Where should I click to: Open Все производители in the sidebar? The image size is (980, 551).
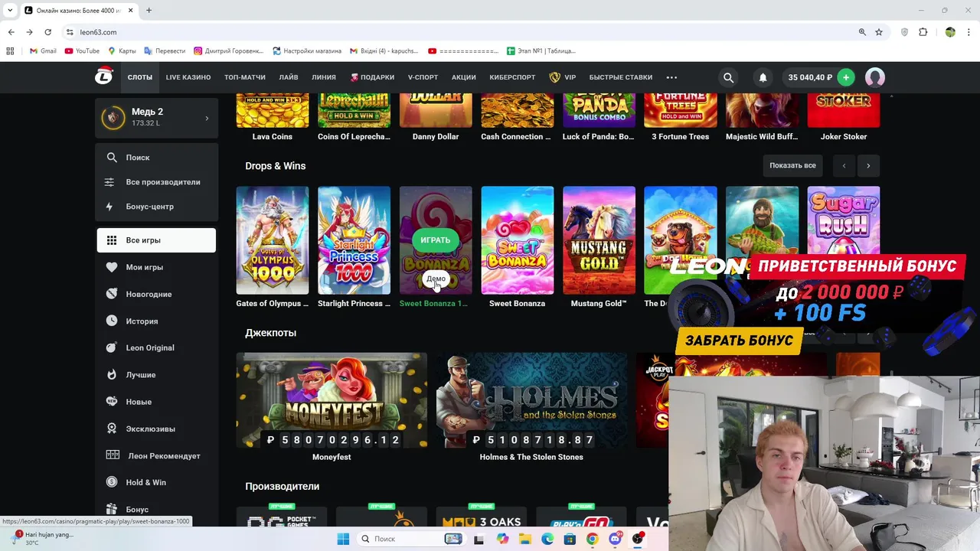coord(156,182)
